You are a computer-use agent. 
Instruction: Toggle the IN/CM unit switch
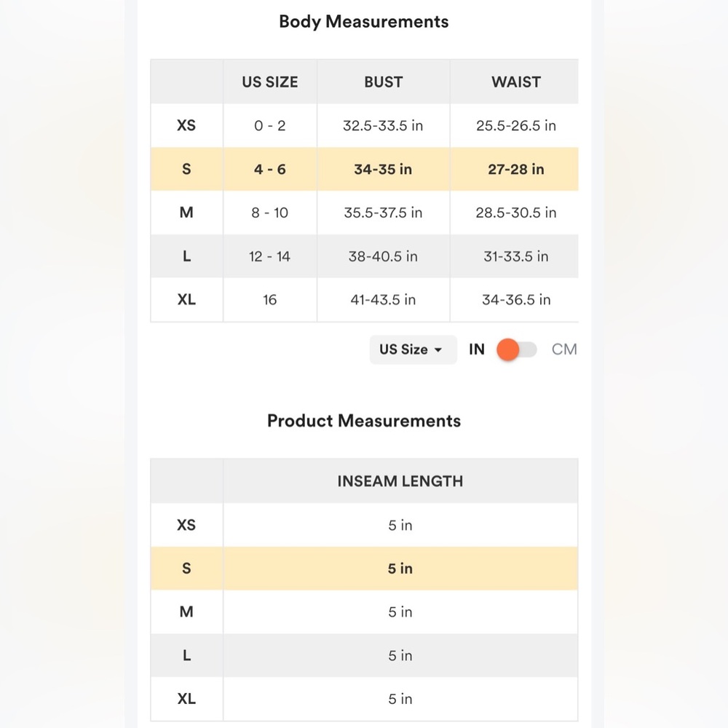tap(517, 349)
